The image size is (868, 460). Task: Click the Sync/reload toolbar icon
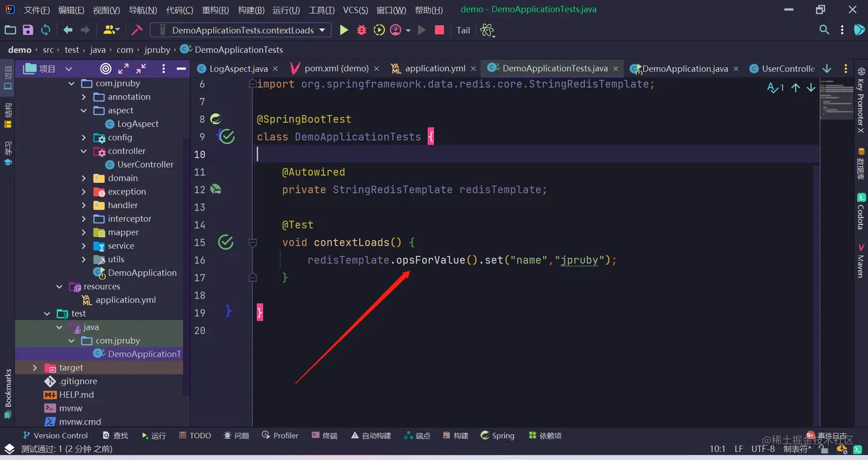pyautogui.click(x=45, y=30)
